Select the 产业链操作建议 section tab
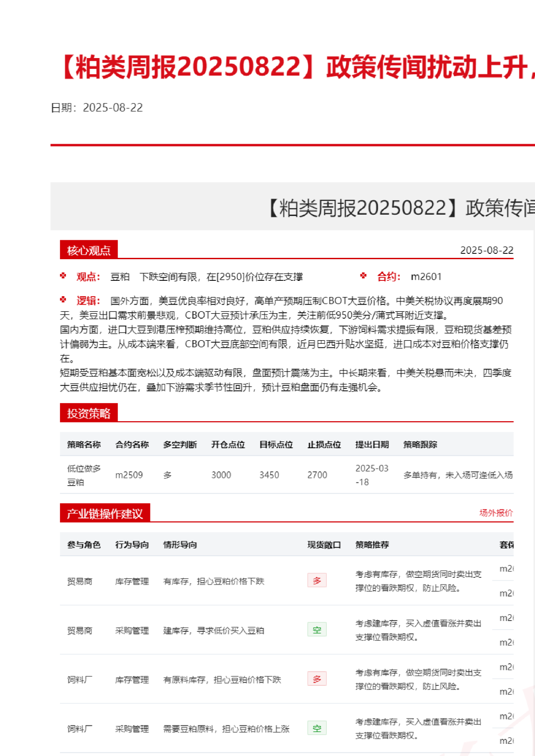Viewport: 535px width, 756px height. pyautogui.click(x=105, y=513)
